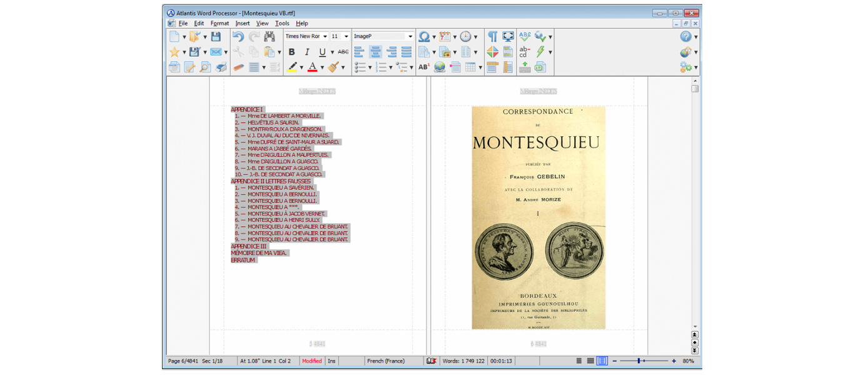Click the format brush paintbrush icon

(333, 67)
